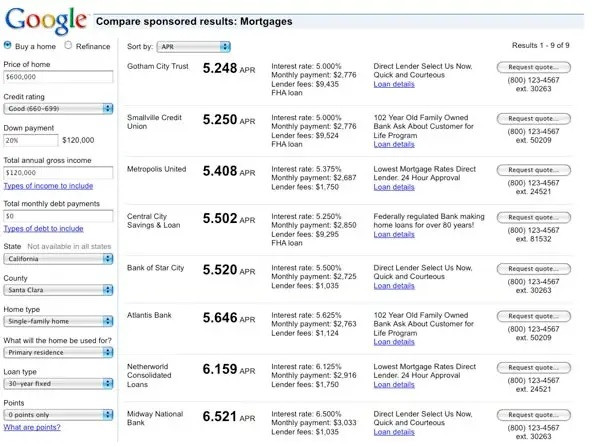
Task: Open the County dropdown showing Santa Clara
Action: (58, 289)
